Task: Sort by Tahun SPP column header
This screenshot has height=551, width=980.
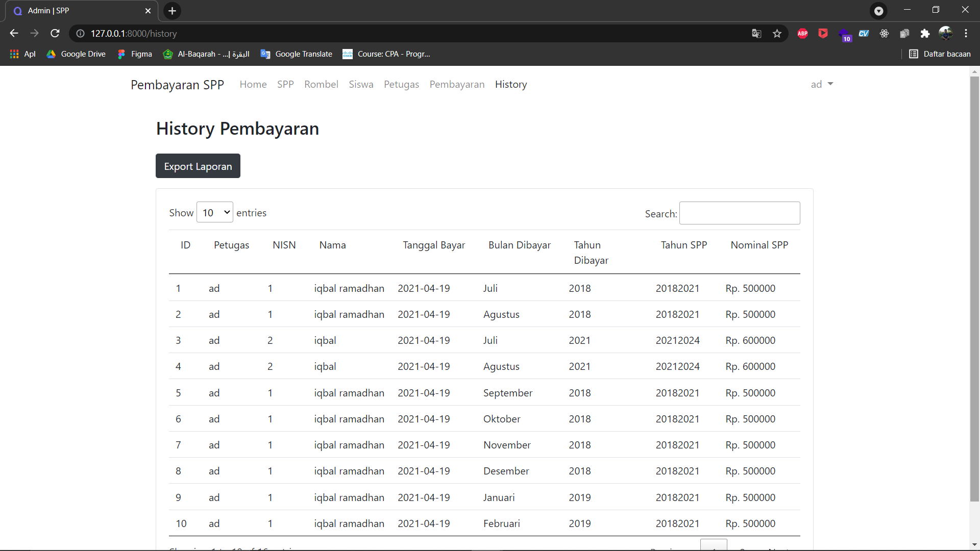Action: click(x=684, y=245)
